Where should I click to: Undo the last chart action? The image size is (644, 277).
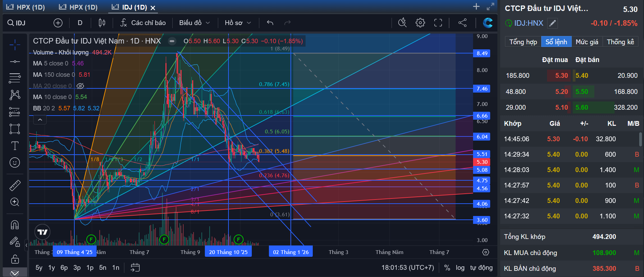[270, 23]
